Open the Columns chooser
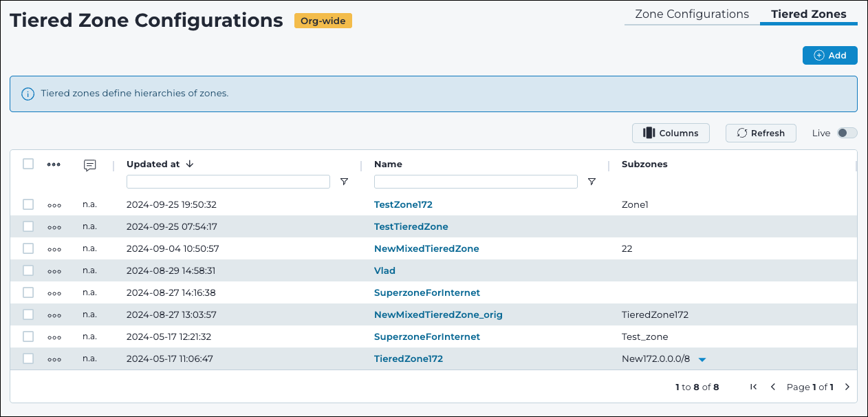This screenshot has height=417, width=868. pos(671,133)
